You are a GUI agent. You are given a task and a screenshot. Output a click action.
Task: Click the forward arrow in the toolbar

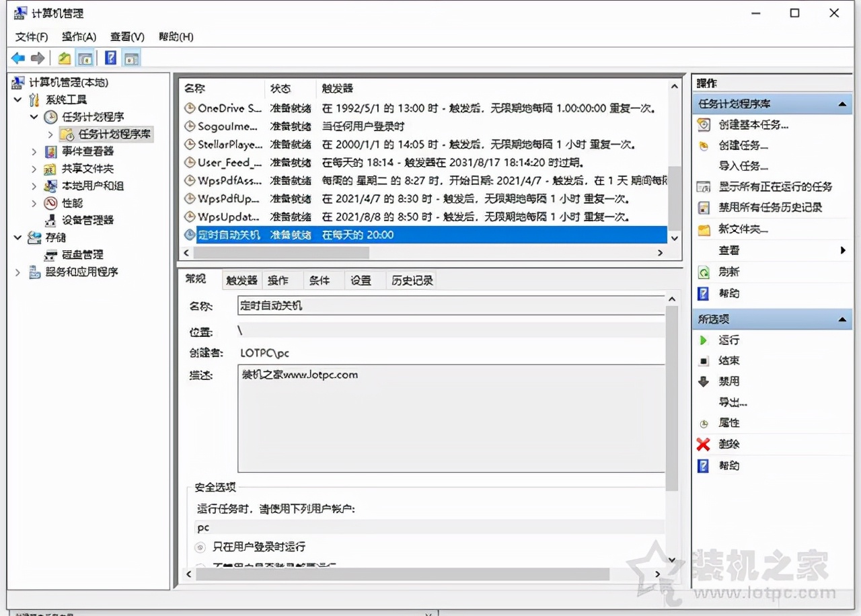click(x=38, y=59)
